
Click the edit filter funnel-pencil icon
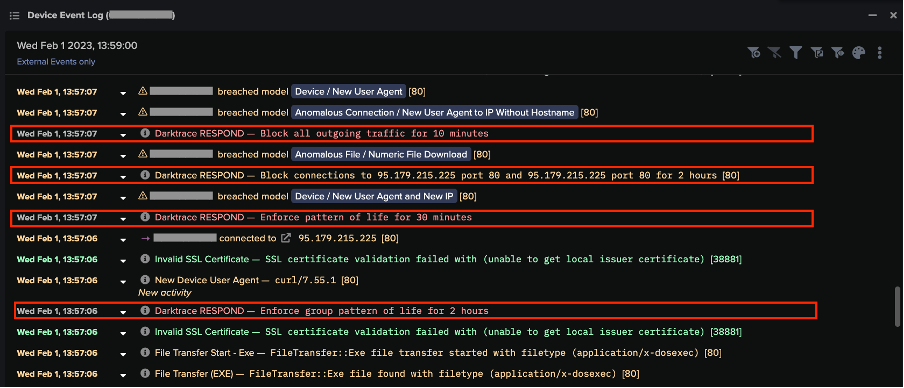pos(817,53)
